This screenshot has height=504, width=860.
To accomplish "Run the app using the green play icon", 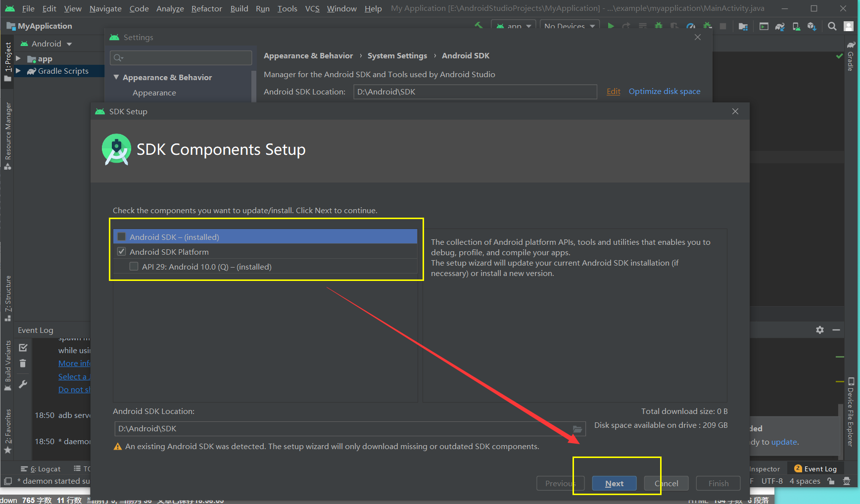I will pyautogui.click(x=611, y=26).
